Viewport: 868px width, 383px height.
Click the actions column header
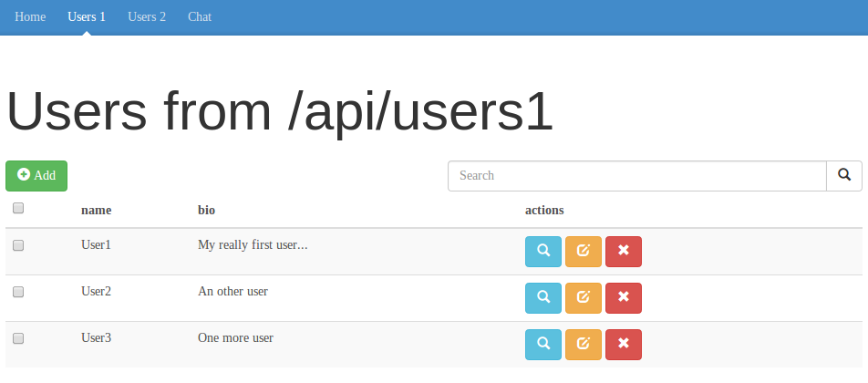pyautogui.click(x=544, y=211)
